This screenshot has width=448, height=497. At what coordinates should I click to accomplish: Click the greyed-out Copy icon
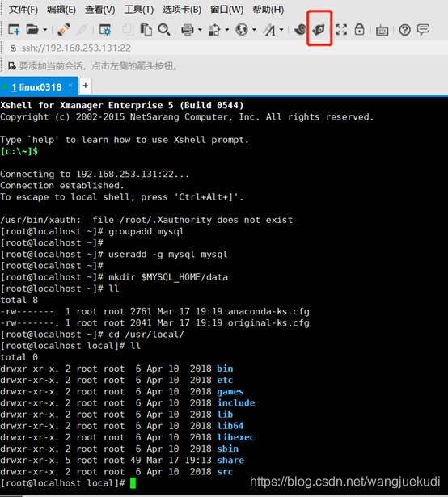point(128,29)
